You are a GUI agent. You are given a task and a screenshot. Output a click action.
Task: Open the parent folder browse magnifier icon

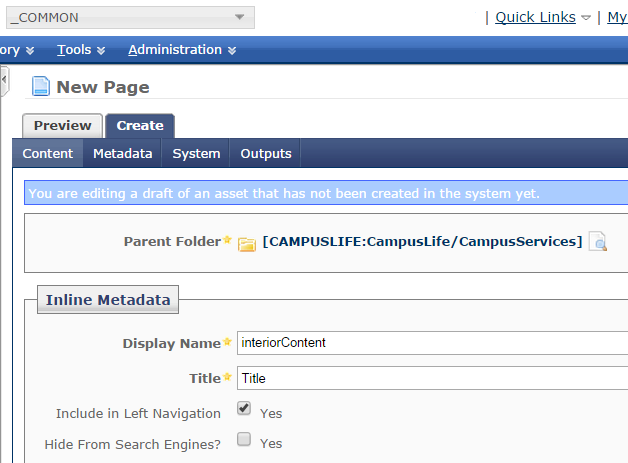pyautogui.click(x=598, y=242)
